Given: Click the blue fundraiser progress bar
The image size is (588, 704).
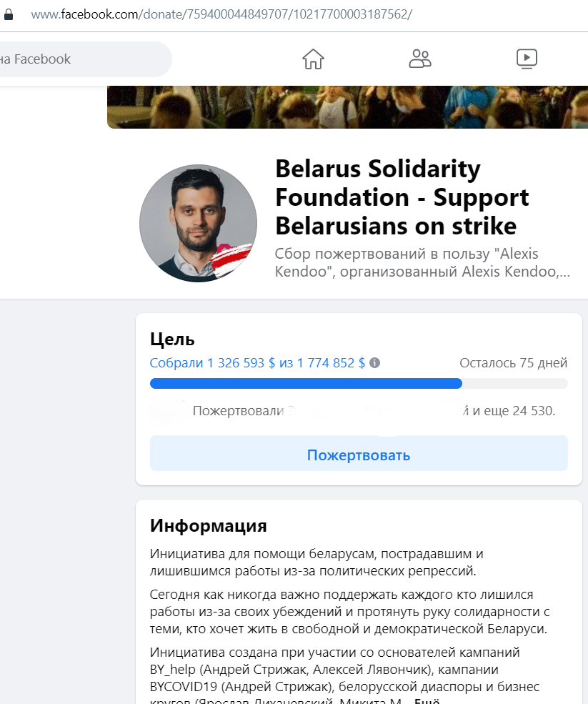Looking at the screenshot, I should point(306,383).
